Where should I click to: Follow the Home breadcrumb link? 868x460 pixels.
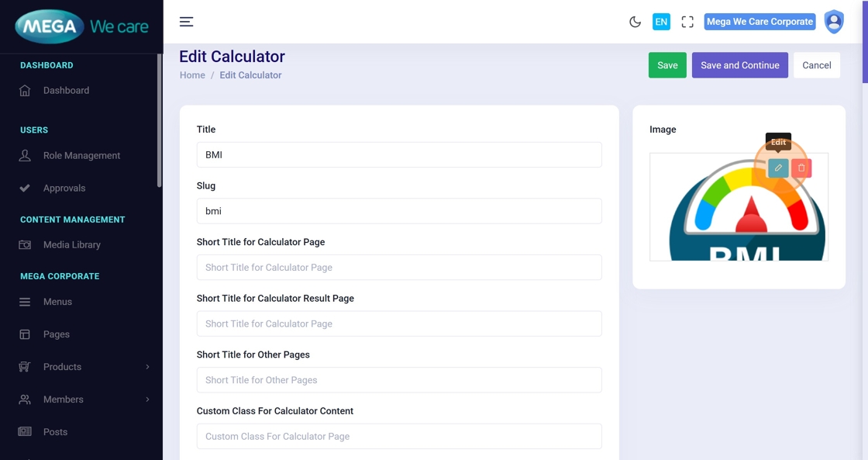click(x=192, y=75)
